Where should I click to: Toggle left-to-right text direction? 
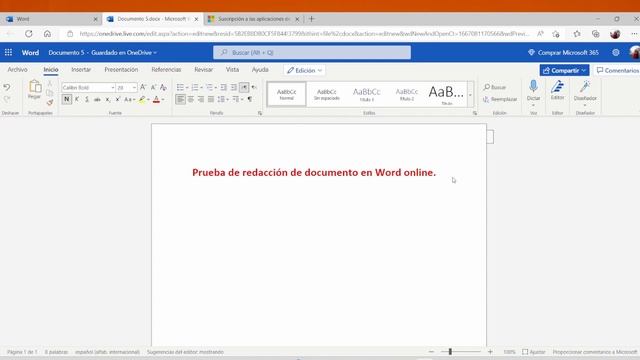click(x=244, y=87)
